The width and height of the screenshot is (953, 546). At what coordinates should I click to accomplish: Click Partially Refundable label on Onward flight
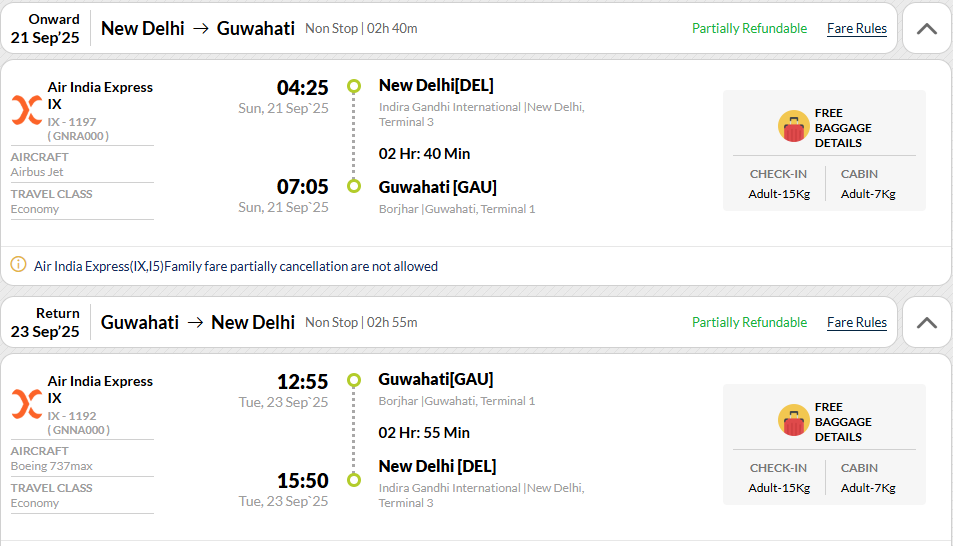[x=749, y=29]
